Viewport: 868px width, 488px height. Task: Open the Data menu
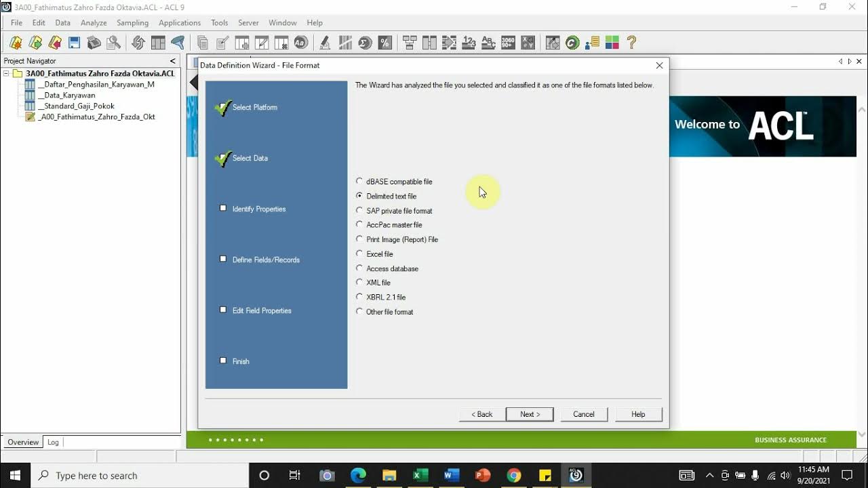63,22
